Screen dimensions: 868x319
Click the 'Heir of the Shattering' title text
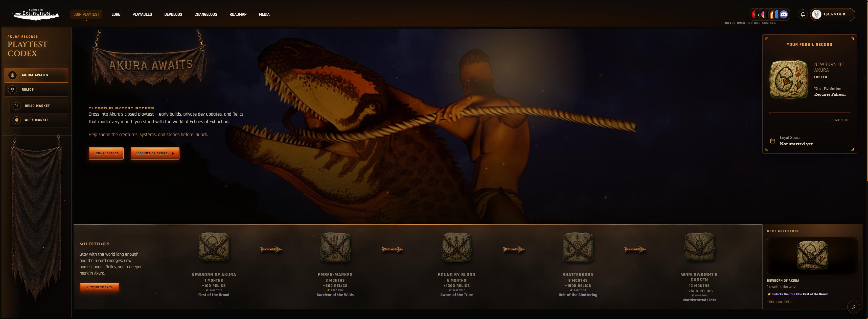tap(578, 295)
